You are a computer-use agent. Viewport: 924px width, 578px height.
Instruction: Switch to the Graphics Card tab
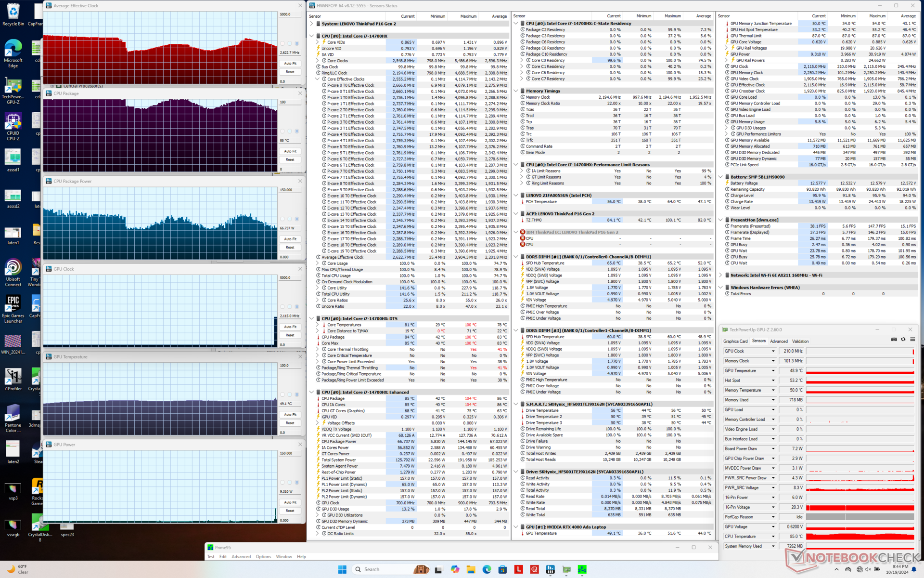pyautogui.click(x=735, y=341)
